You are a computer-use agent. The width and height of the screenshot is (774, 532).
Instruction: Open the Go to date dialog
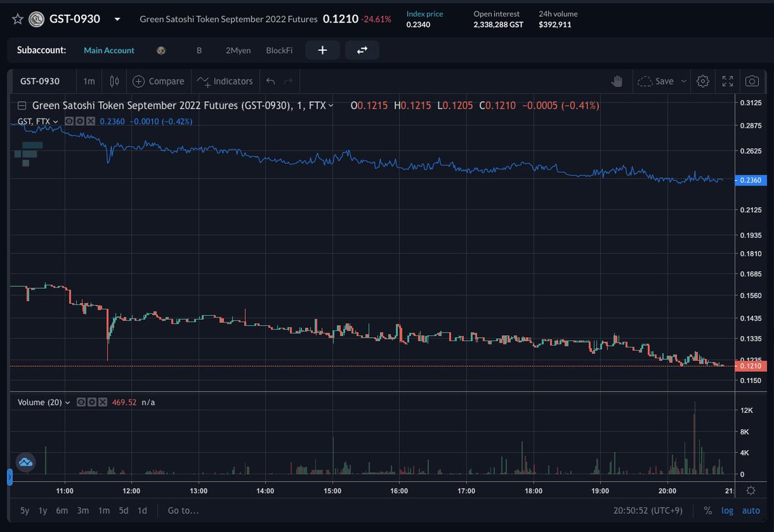[183, 511]
